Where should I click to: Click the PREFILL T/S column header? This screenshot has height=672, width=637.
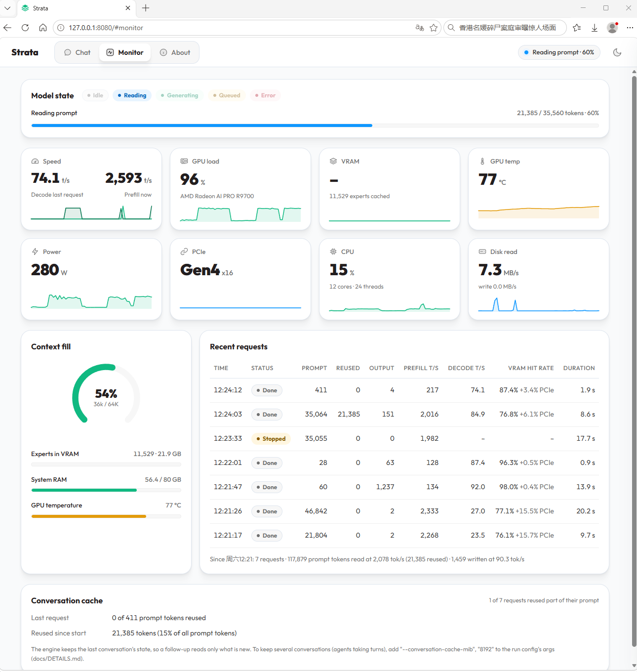pyautogui.click(x=421, y=368)
